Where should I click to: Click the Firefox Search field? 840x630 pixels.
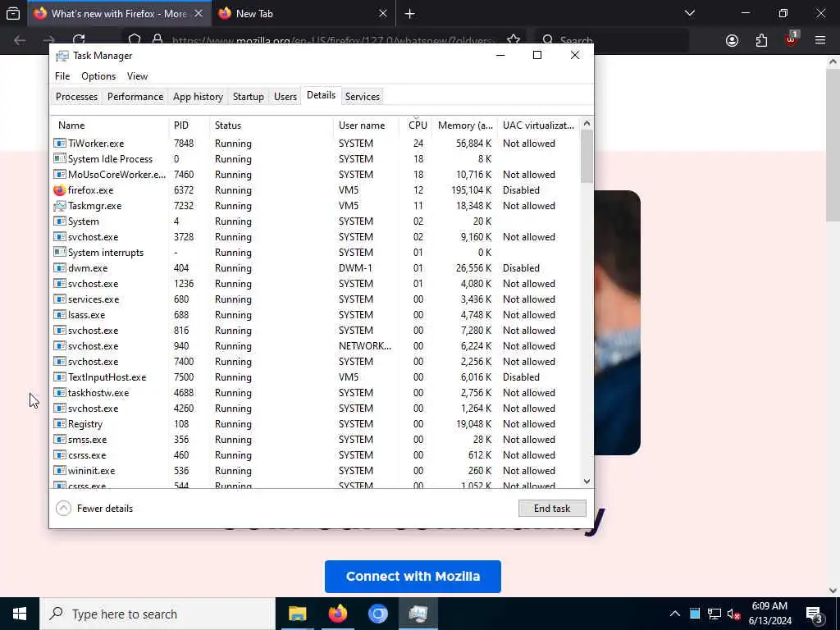tap(612, 40)
